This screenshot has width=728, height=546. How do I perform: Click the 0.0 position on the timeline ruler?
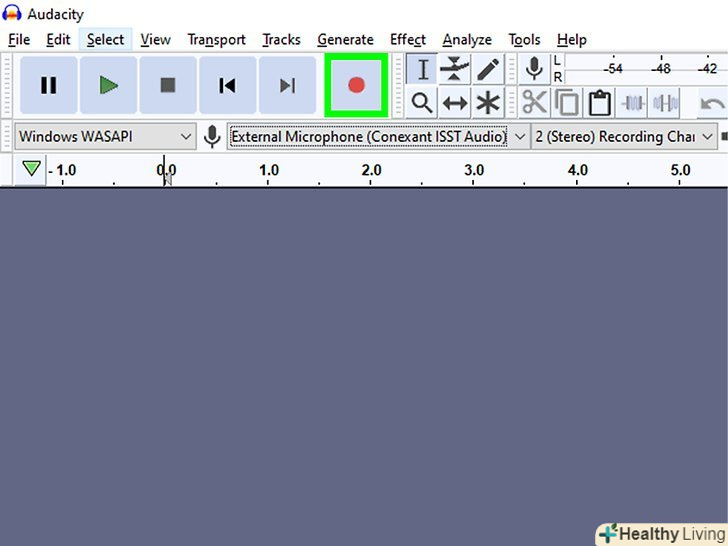pos(166,170)
